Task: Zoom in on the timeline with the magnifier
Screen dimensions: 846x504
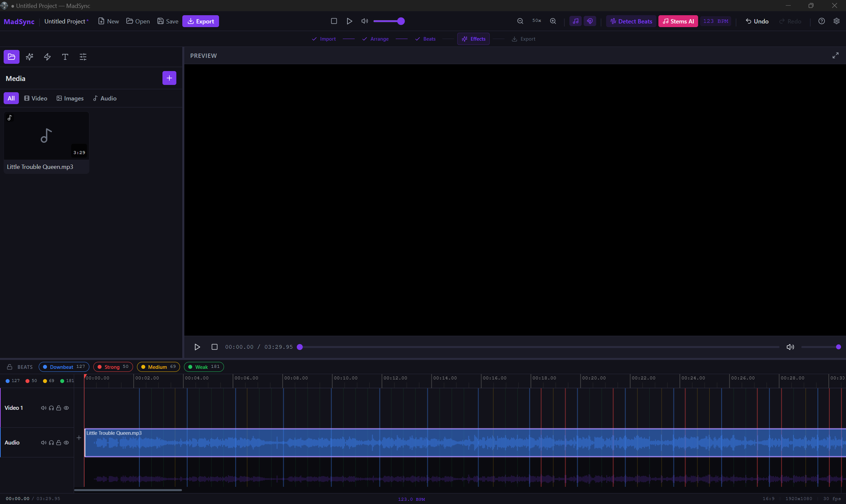Action: 553,21
